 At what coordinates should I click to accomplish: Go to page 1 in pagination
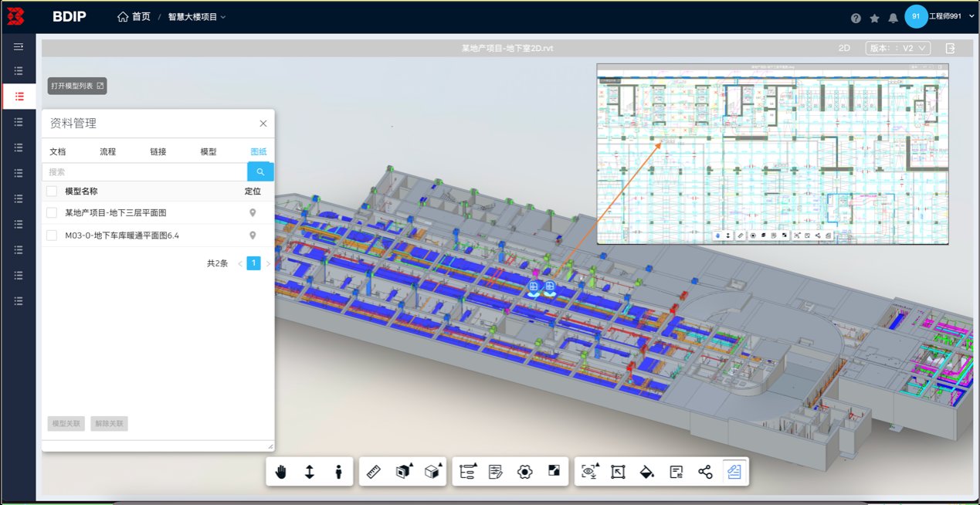pyautogui.click(x=253, y=263)
